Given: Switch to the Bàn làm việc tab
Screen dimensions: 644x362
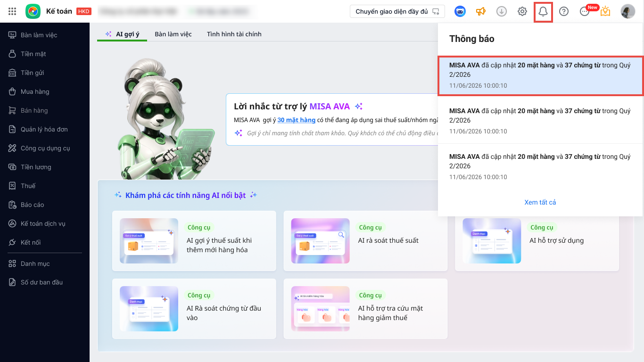Looking at the screenshot, I should point(173,34).
